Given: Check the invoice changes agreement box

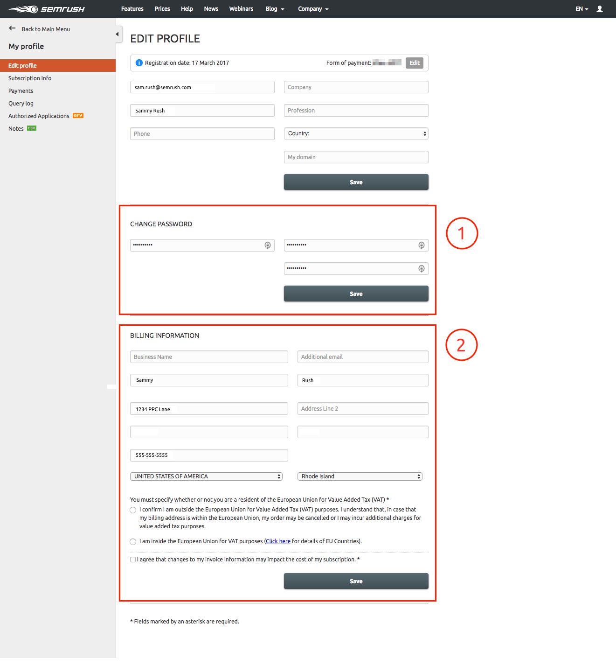Looking at the screenshot, I should click(x=133, y=560).
